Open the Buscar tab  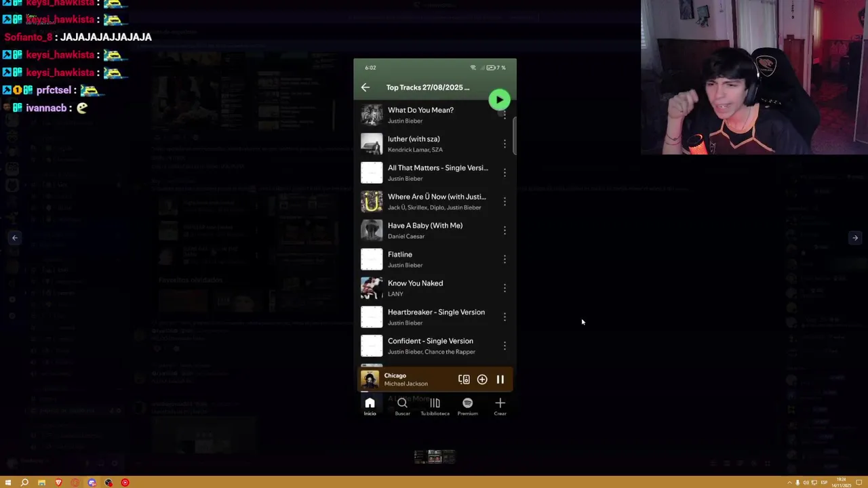[402, 407]
